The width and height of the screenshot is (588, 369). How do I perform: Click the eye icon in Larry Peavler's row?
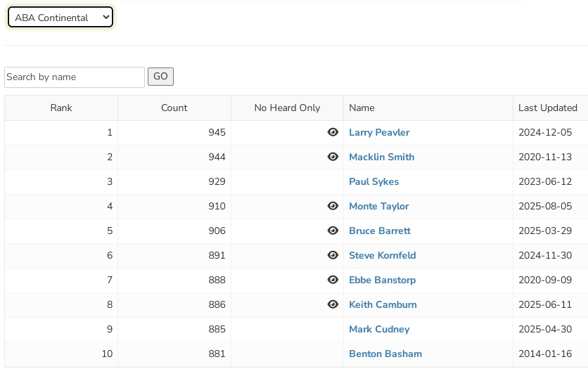[333, 132]
